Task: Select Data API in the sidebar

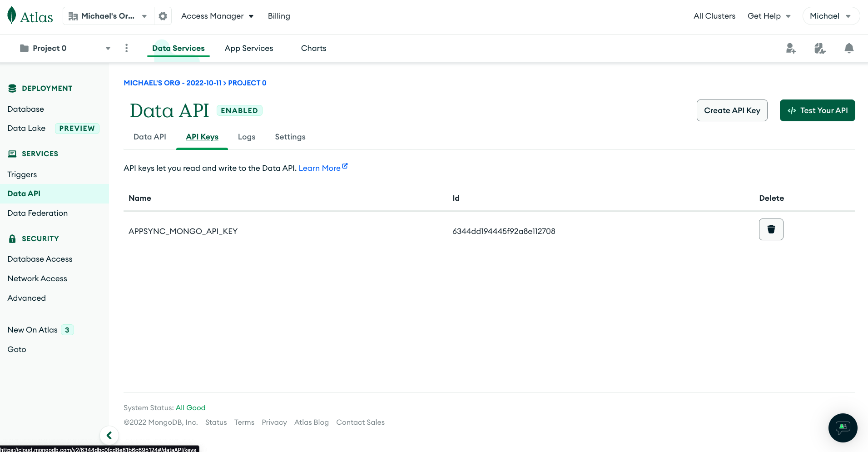Action: [x=55, y=194]
